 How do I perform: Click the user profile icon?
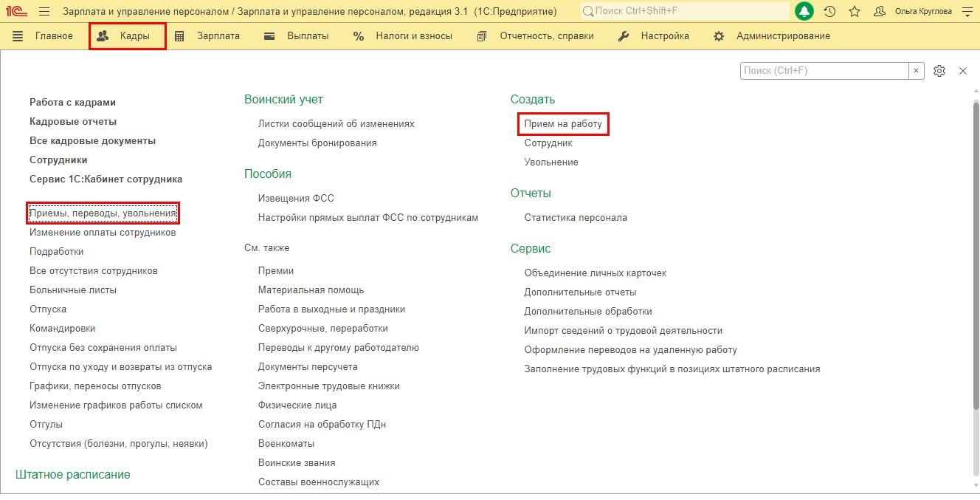(x=879, y=12)
